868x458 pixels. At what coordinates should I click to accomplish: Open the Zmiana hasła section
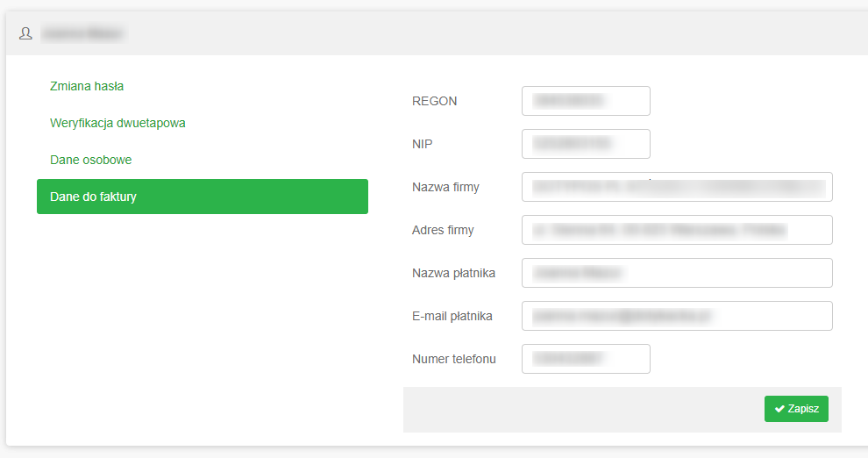pos(87,86)
